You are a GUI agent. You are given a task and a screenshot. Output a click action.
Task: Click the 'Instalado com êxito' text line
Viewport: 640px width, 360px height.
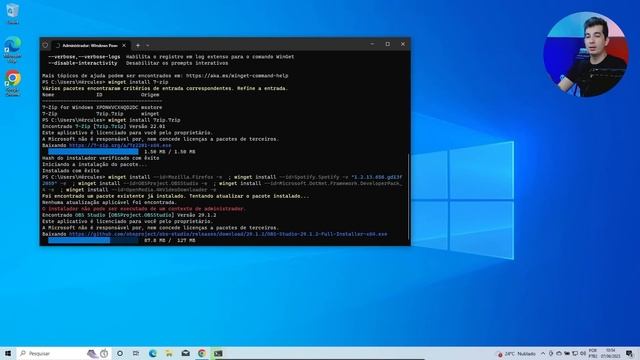[x=71, y=171]
